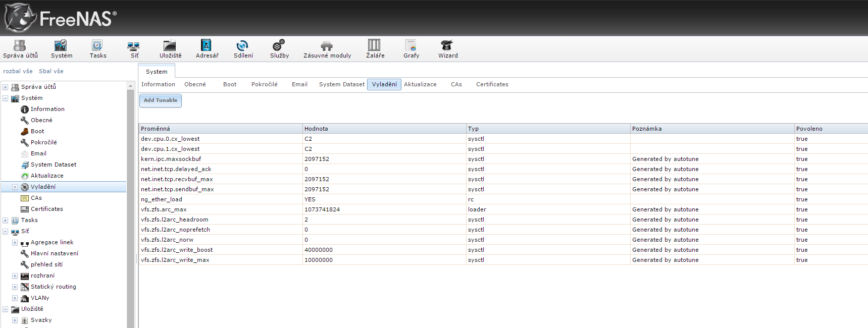Open Žaláře jails toolbar icon
Image resolution: width=868 pixels, height=328 pixels.
(375, 49)
